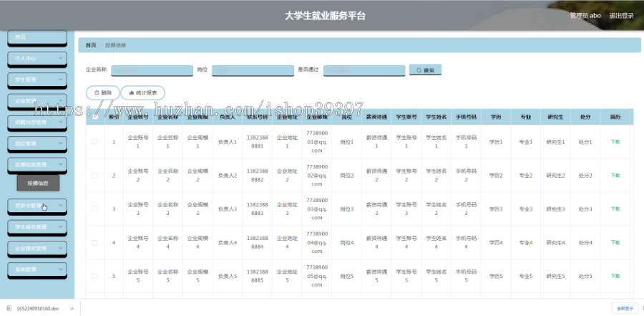Click the 处分 column header
644x316 pixels.
point(585,118)
